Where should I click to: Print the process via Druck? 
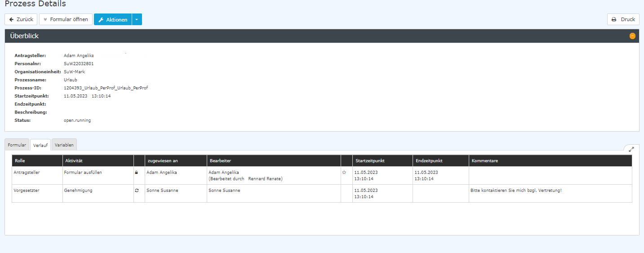pos(623,19)
